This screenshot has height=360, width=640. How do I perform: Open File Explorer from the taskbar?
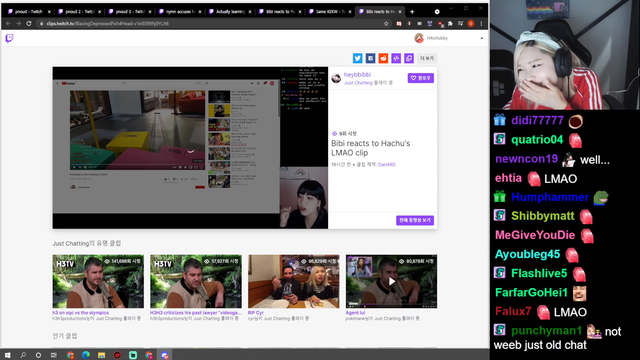pos(101,355)
